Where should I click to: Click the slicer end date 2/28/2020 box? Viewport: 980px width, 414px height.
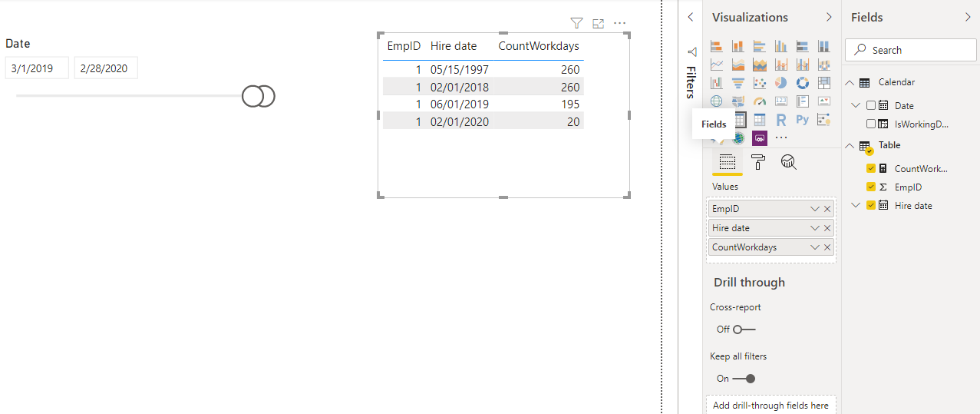pyautogui.click(x=106, y=68)
